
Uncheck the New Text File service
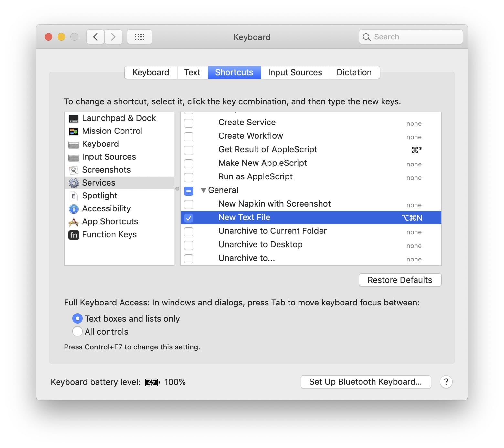pos(189,218)
